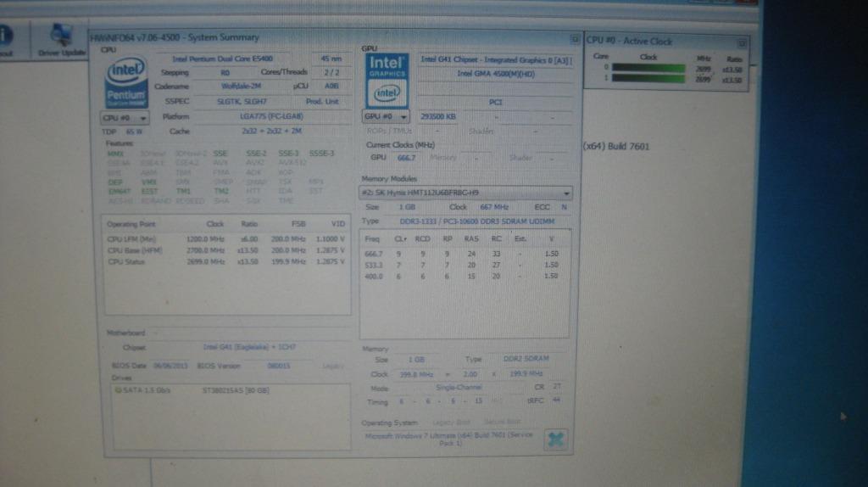The width and height of the screenshot is (868, 487).
Task: Click the RAS column header
Action: [x=471, y=238]
